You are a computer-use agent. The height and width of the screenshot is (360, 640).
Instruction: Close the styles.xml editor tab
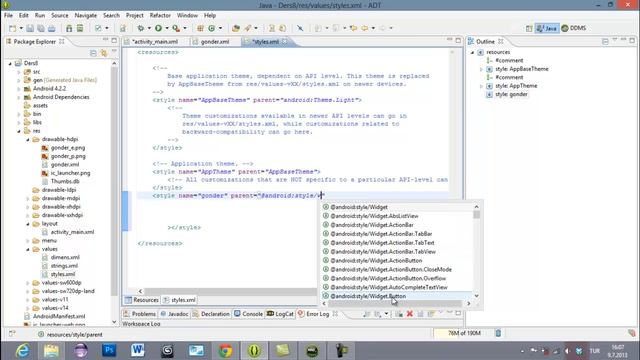point(284,42)
